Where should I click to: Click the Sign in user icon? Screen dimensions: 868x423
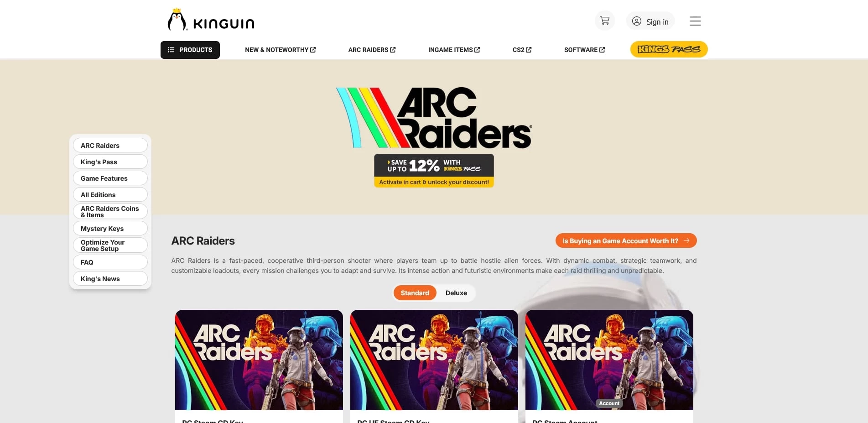[x=636, y=21]
